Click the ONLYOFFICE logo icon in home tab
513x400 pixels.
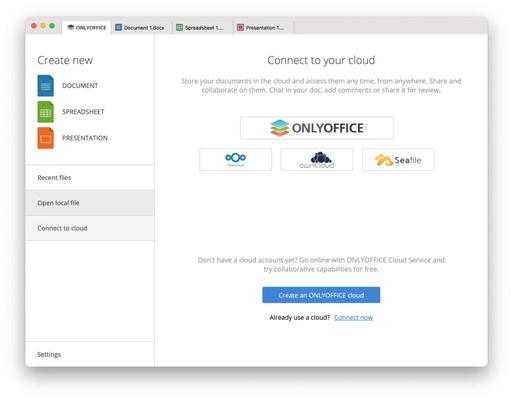point(71,27)
